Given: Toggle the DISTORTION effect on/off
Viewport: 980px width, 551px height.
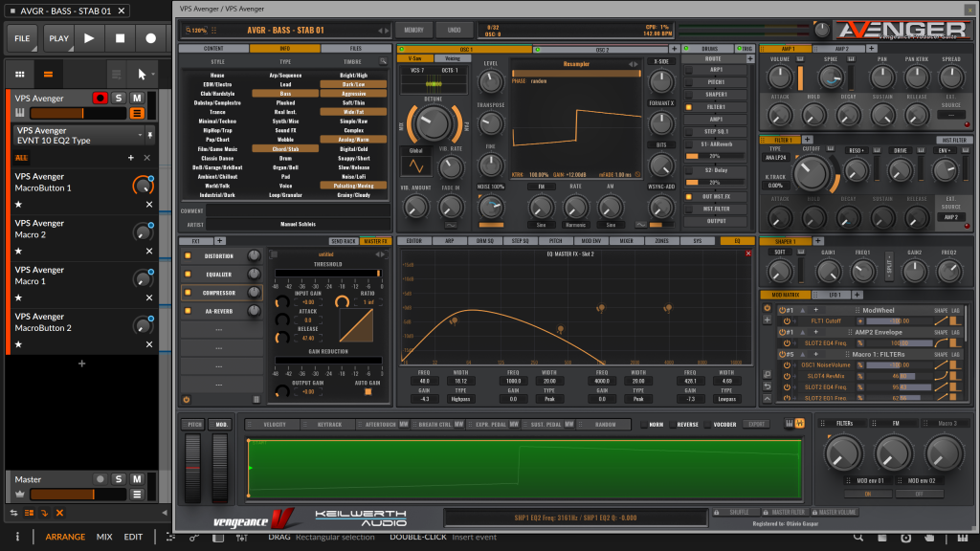Looking at the screenshot, I should tap(188, 256).
